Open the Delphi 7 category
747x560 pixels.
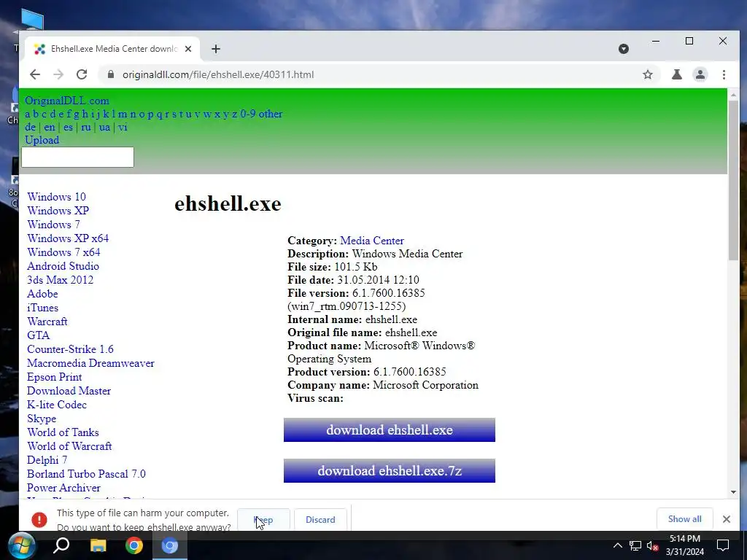pos(47,460)
